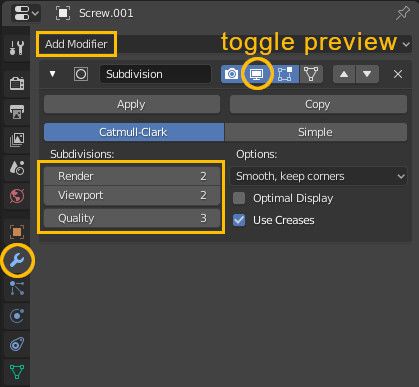Screen dimensions: 419x387
Task: Click the Viewport subdivisions field
Action: point(132,195)
